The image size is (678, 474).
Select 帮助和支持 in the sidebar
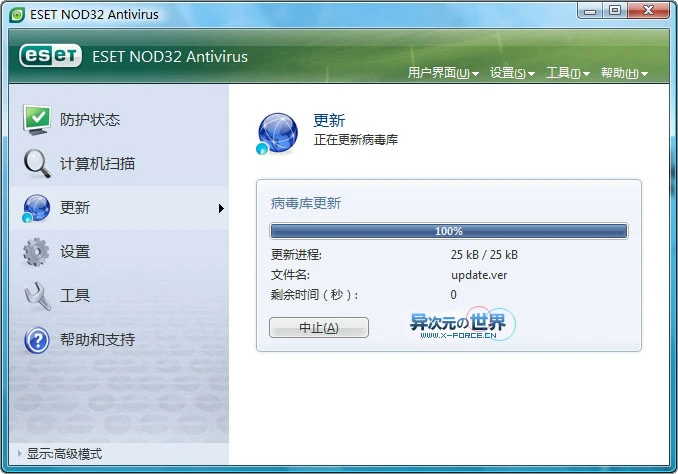pos(119,340)
